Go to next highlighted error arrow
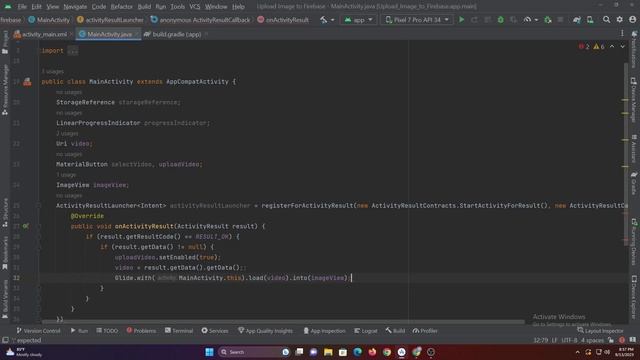The height and width of the screenshot is (360, 640). (x=622, y=47)
